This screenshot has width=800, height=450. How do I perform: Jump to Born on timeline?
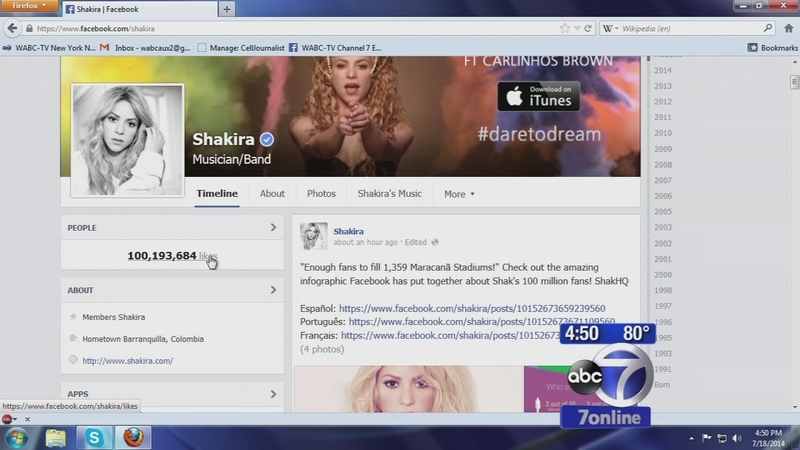coord(662,385)
